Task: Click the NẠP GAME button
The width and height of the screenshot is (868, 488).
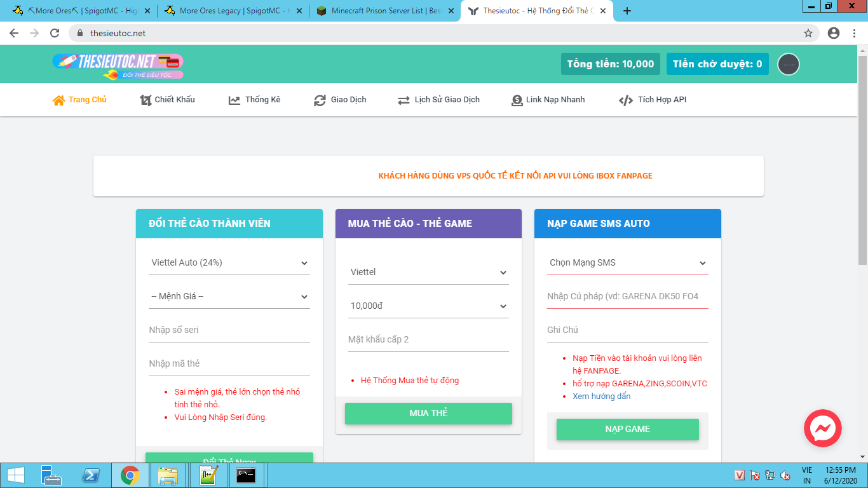Action: click(628, 430)
